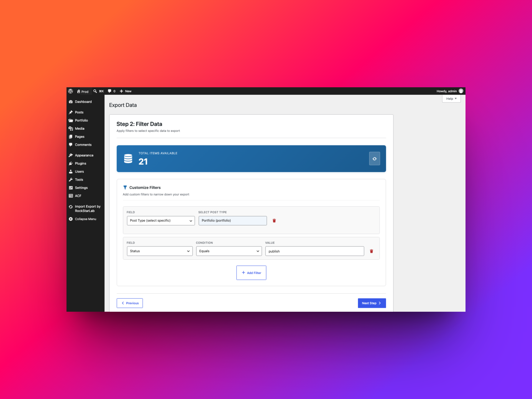Open the ACF menu item
The image size is (532, 399).
pyautogui.click(x=85, y=196)
